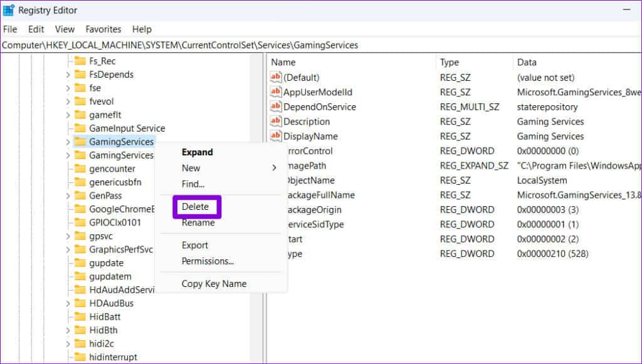Select Permissions... in the context menu
This screenshot has height=364, width=642.
[x=208, y=261]
